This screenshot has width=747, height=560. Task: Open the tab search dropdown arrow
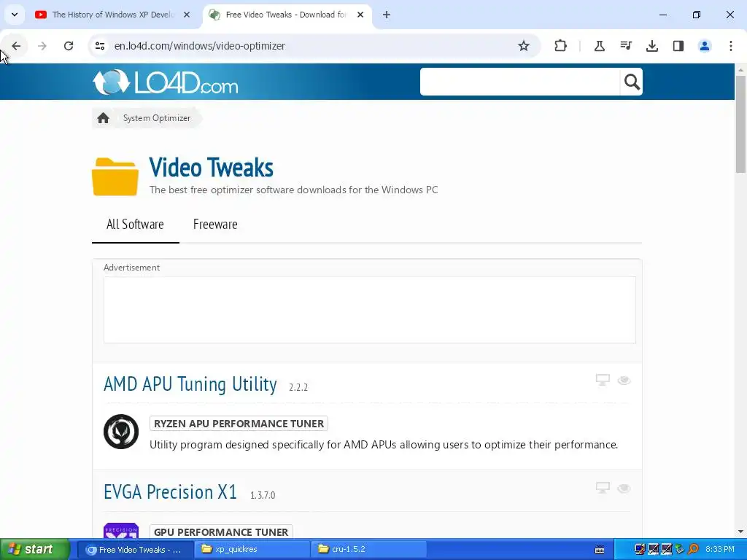(x=15, y=15)
